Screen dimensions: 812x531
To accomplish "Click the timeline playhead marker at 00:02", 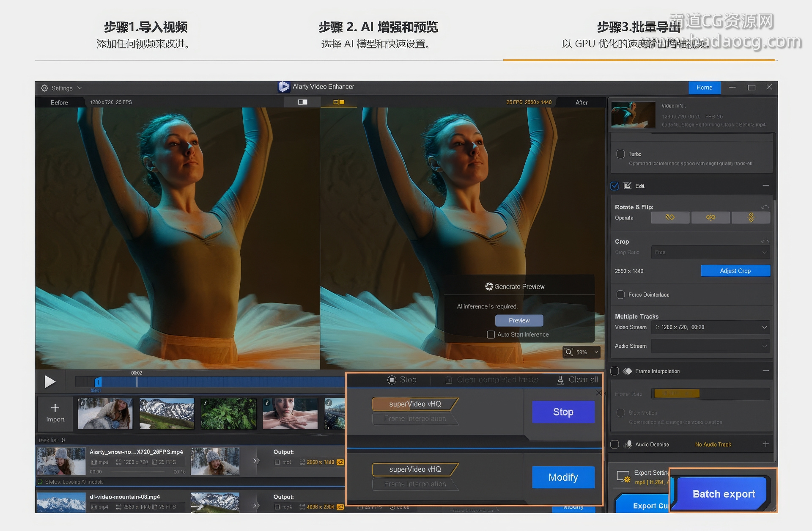I will click(x=137, y=382).
